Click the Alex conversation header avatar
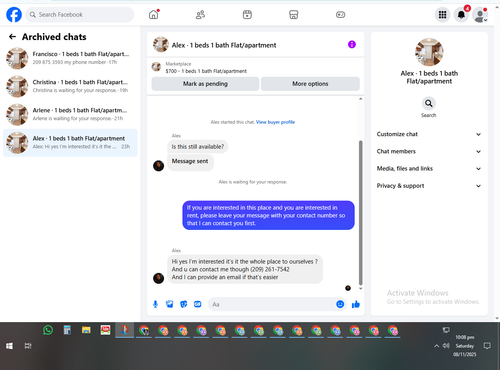This screenshot has height=370, width=500. (161, 45)
